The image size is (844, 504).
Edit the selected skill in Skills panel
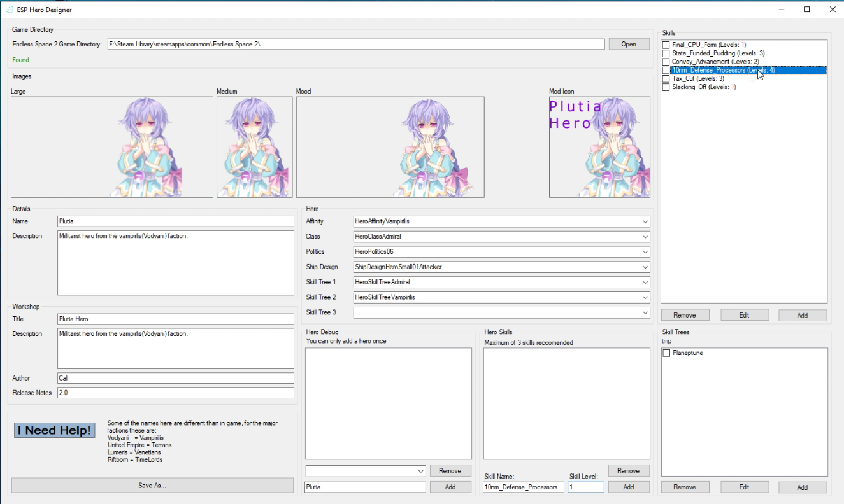point(745,315)
